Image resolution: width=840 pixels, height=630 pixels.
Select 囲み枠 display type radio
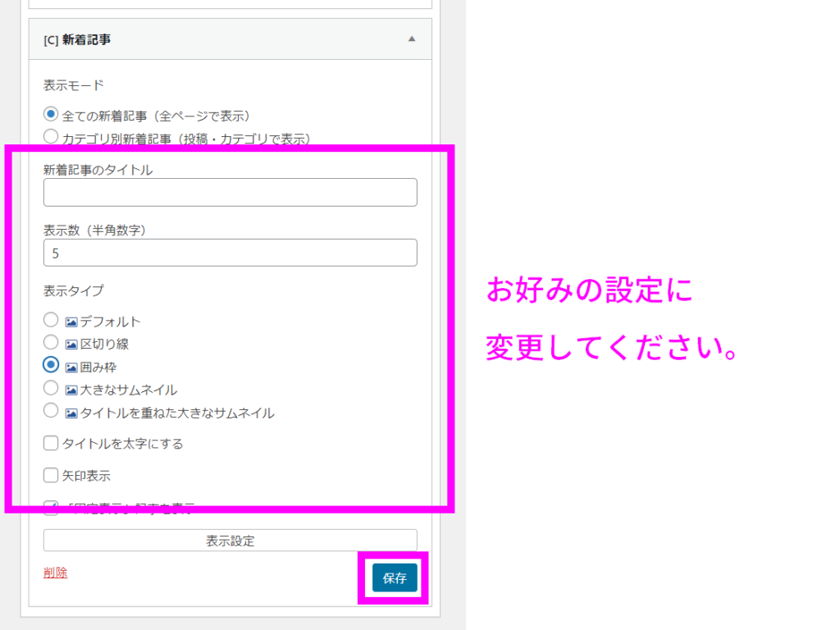point(51,366)
